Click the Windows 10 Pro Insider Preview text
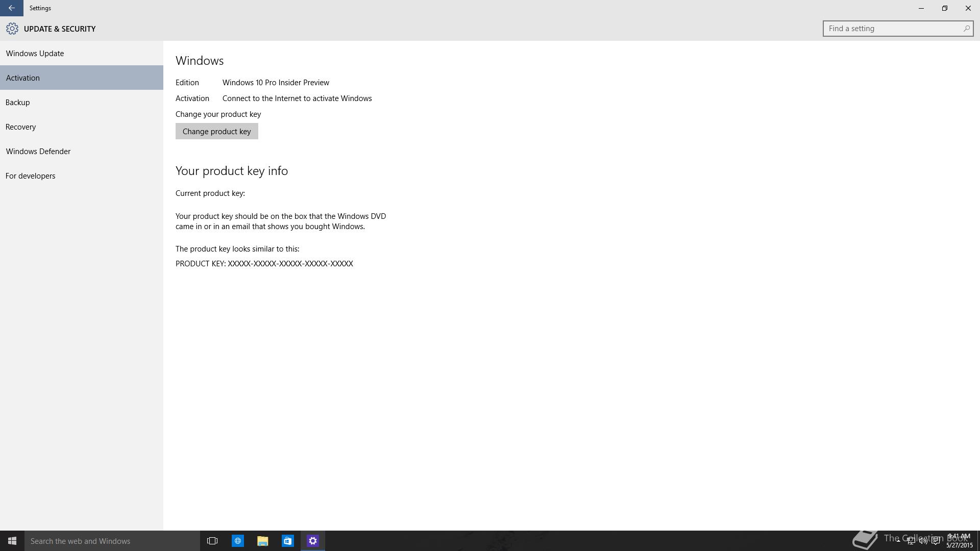 coord(276,82)
